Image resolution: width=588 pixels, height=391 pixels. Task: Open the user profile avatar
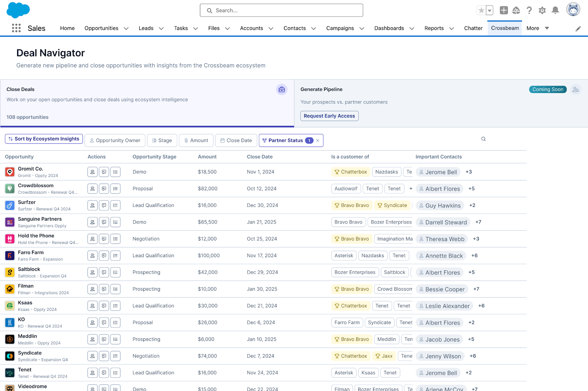click(x=573, y=10)
